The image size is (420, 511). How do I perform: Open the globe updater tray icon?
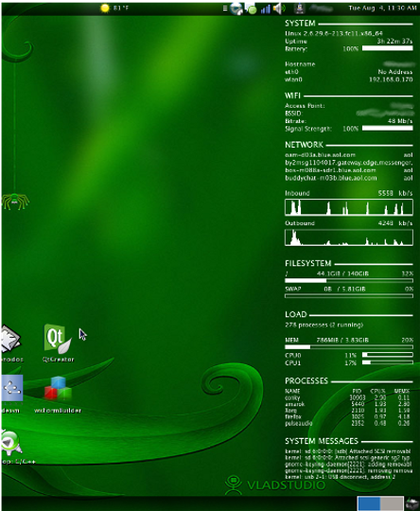pyautogui.click(x=236, y=9)
